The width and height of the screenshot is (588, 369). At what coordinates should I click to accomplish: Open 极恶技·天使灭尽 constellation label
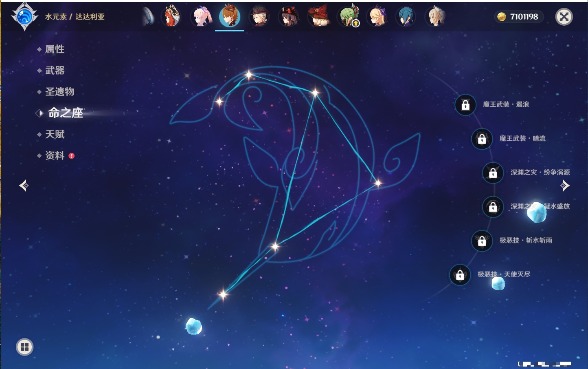pyautogui.click(x=504, y=274)
